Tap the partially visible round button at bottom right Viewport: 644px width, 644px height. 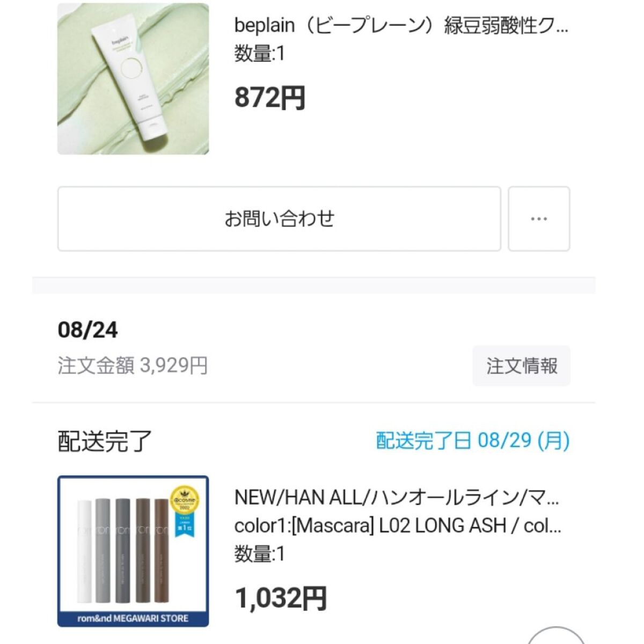coord(556,636)
